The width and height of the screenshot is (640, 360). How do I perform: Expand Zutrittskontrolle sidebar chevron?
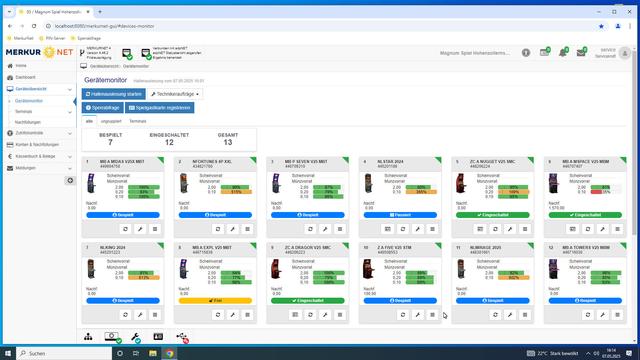pyautogui.click(x=70, y=133)
